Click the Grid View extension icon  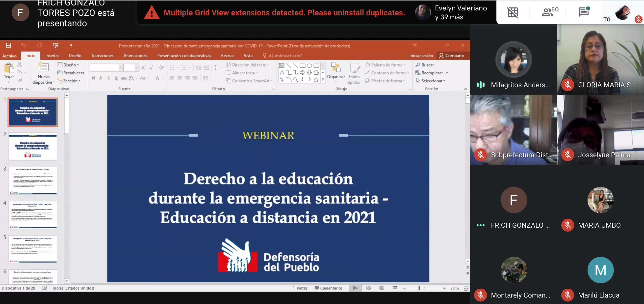512,12
